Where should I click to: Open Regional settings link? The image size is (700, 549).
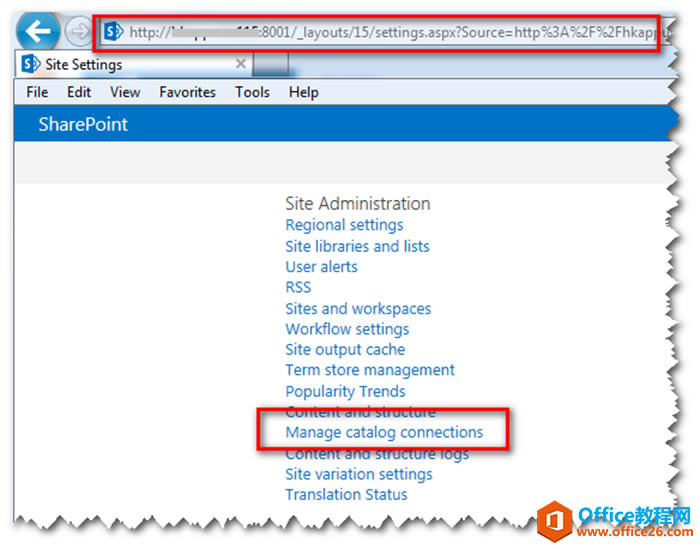coord(344,225)
